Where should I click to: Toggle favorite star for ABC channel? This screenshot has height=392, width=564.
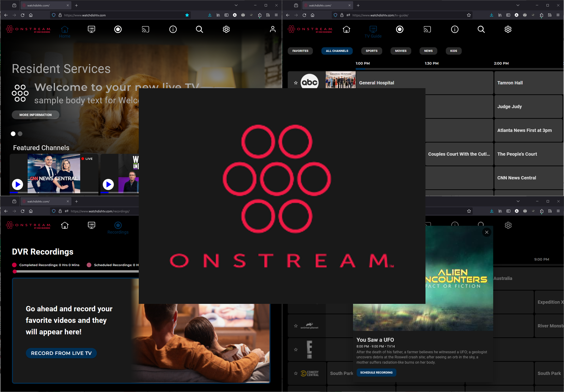pos(296,83)
